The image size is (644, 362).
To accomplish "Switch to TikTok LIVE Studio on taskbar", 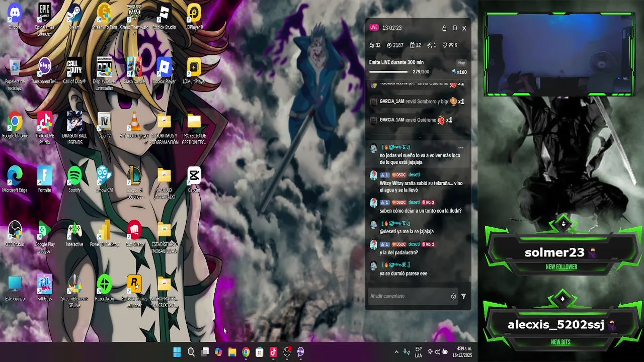I will click(273, 352).
